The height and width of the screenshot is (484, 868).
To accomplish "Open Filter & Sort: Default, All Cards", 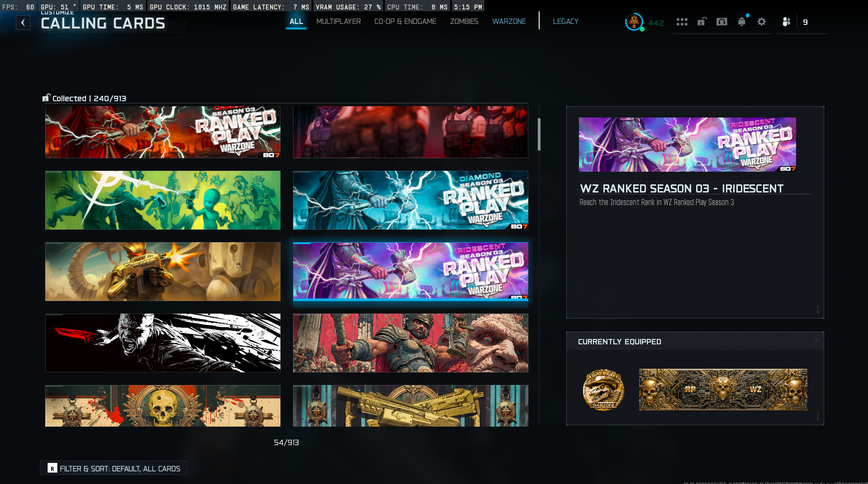I will pyautogui.click(x=114, y=468).
